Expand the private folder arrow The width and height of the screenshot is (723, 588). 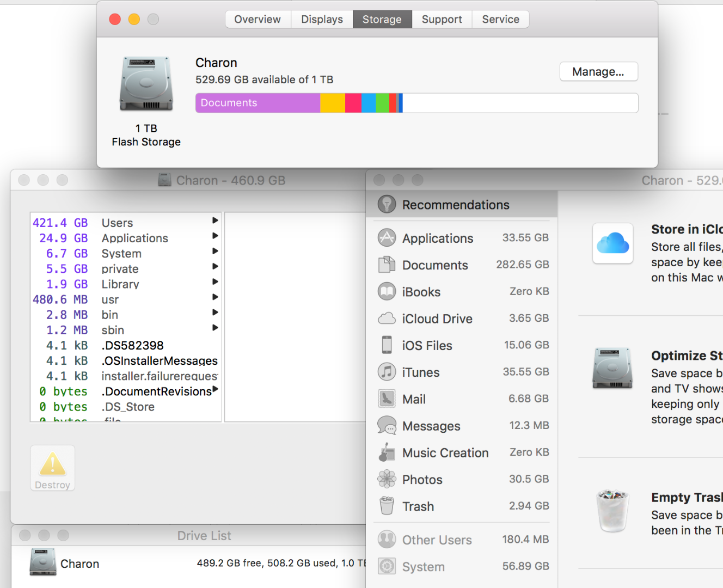[x=215, y=266]
